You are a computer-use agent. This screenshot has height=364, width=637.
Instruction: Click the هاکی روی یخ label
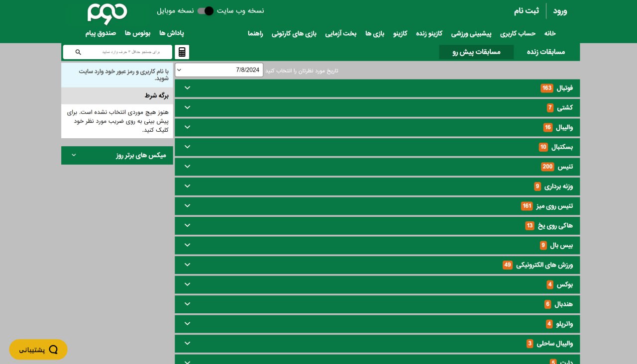coord(555,225)
